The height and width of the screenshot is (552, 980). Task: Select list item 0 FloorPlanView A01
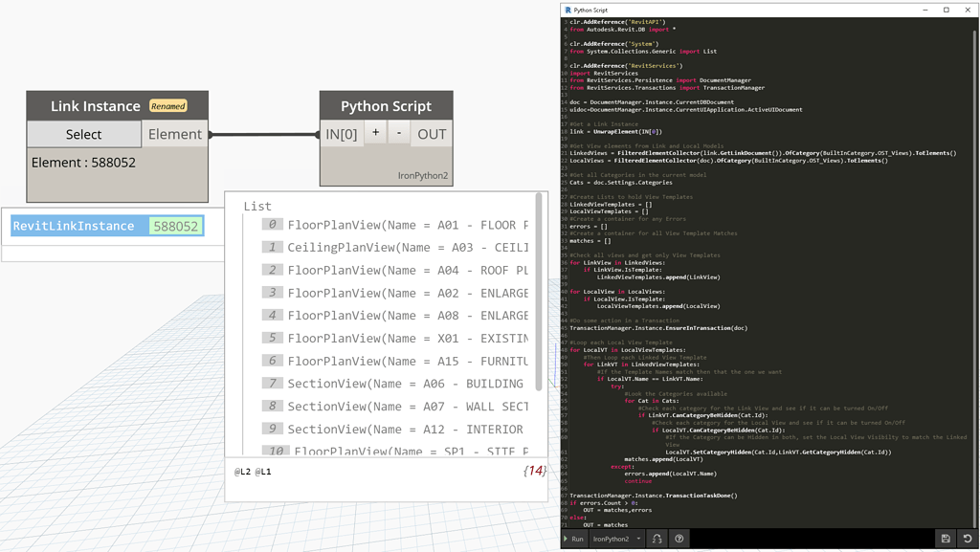383,223
